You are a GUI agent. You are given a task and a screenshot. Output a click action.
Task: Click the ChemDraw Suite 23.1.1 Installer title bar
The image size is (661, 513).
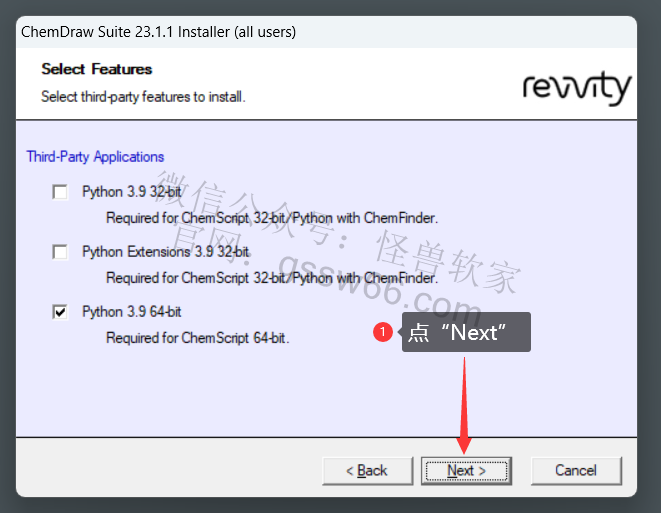click(326, 32)
